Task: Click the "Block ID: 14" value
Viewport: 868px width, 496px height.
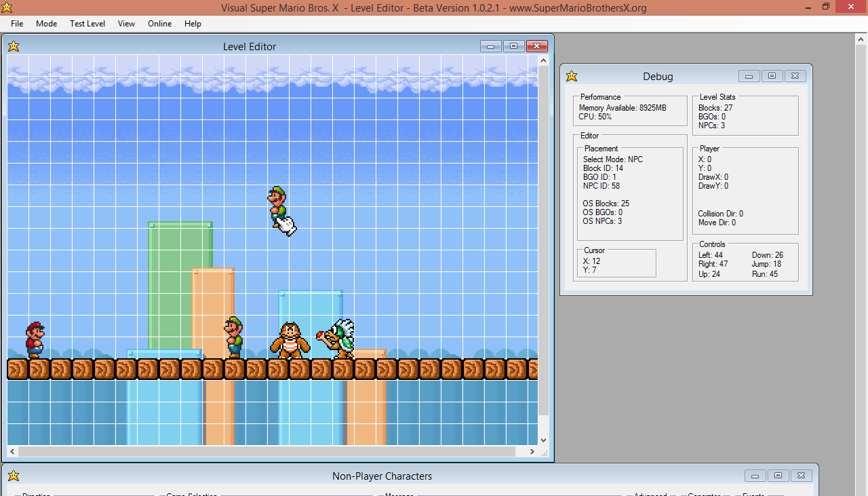Action: click(x=604, y=168)
